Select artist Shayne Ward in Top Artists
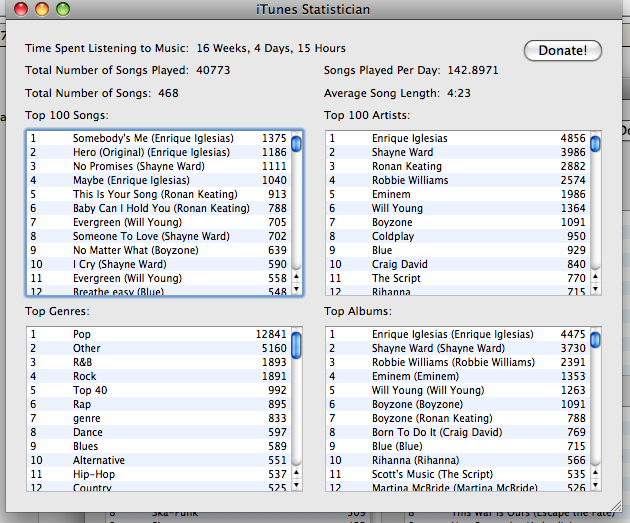This screenshot has width=630, height=523. point(458,152)
